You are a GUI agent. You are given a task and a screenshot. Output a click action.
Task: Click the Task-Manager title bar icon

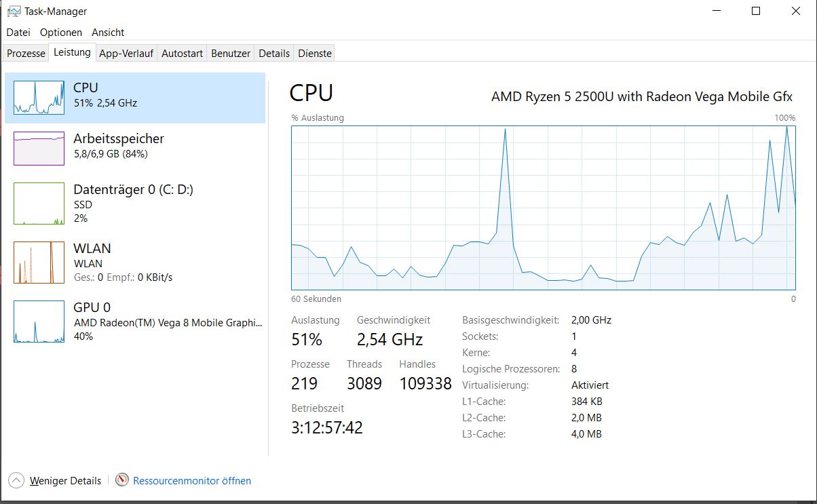coord(13,12)
